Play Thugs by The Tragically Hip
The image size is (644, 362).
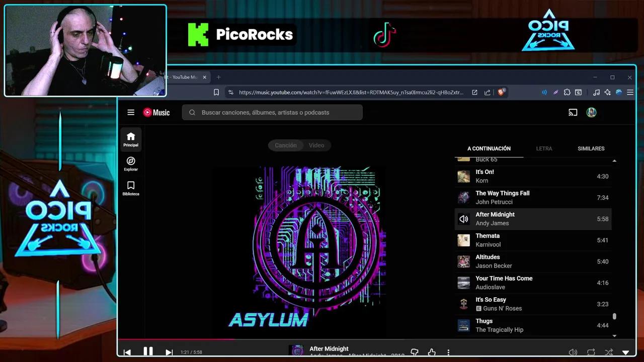coord(533,325)
